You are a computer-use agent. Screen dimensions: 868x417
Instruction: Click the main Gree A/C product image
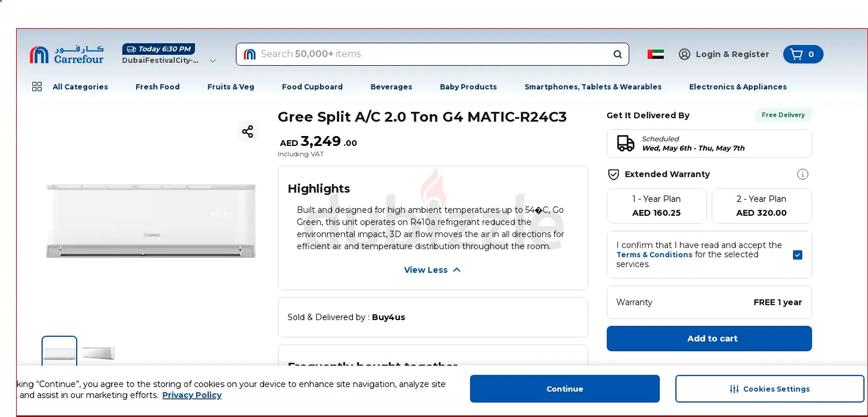(x=151, y=220)
